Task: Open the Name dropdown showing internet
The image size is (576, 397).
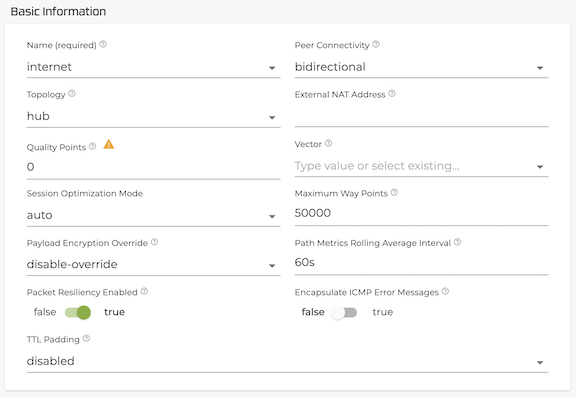Action: pyautogui.click(x=153, y=67)
